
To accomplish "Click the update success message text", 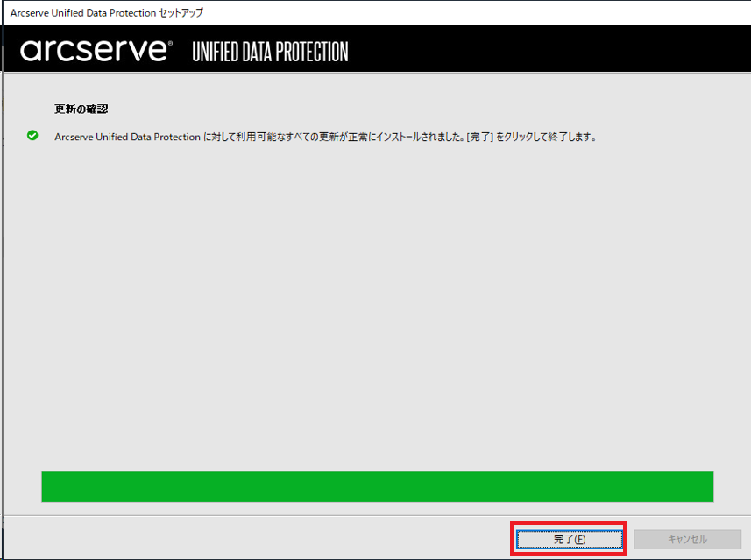I will (326, 137).
